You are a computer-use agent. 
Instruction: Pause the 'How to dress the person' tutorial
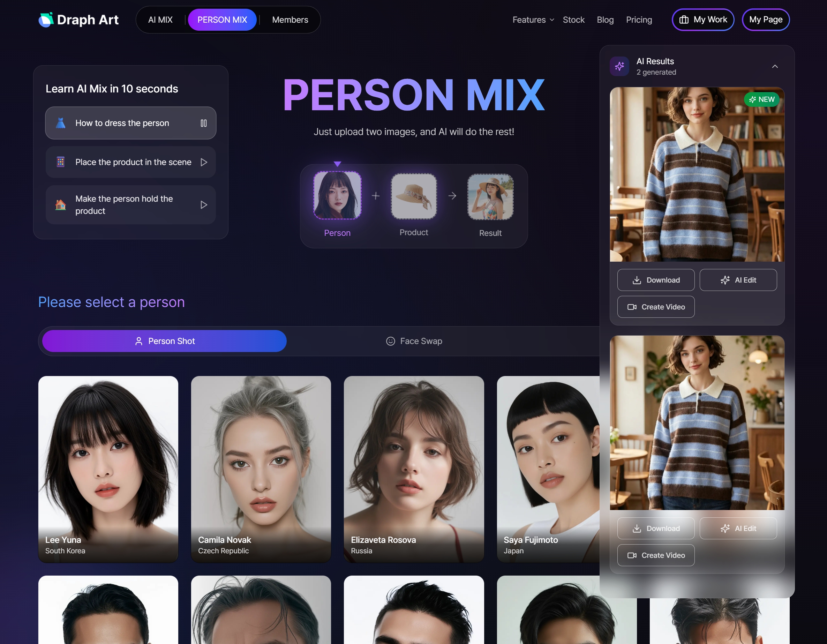(204, 123)
